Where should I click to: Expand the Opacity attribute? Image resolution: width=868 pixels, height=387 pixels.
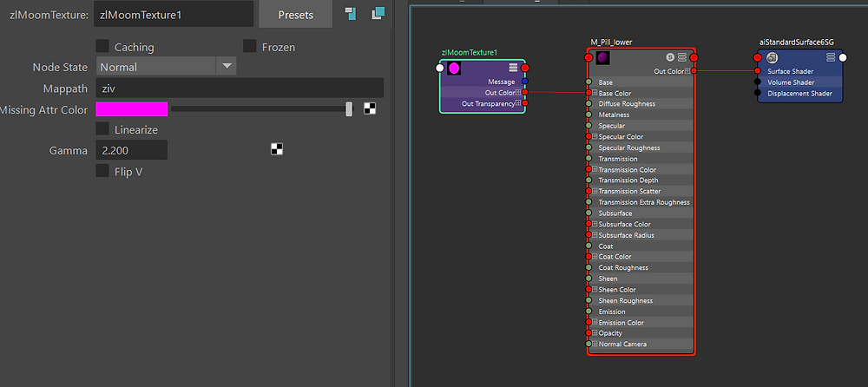coord(595,333)
